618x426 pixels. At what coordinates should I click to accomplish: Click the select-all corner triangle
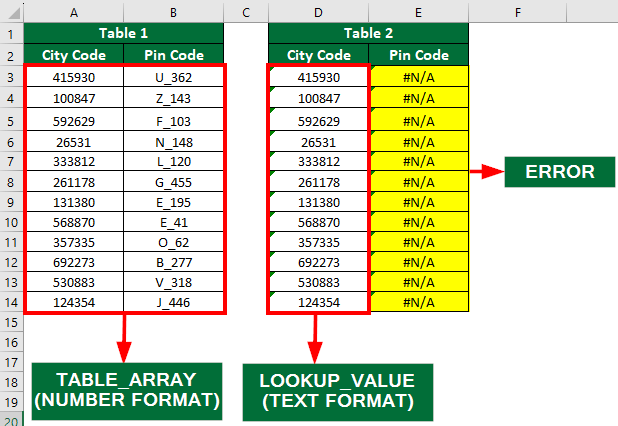point(14,13)
